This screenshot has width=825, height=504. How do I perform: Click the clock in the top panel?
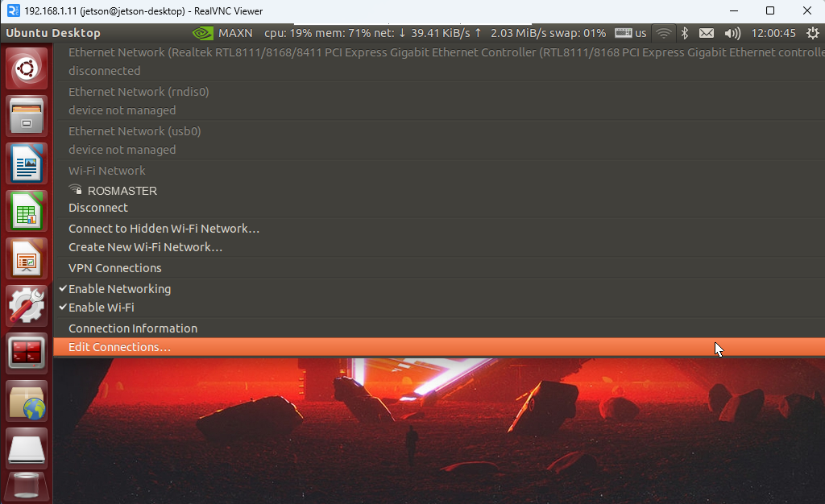(773, 33)
